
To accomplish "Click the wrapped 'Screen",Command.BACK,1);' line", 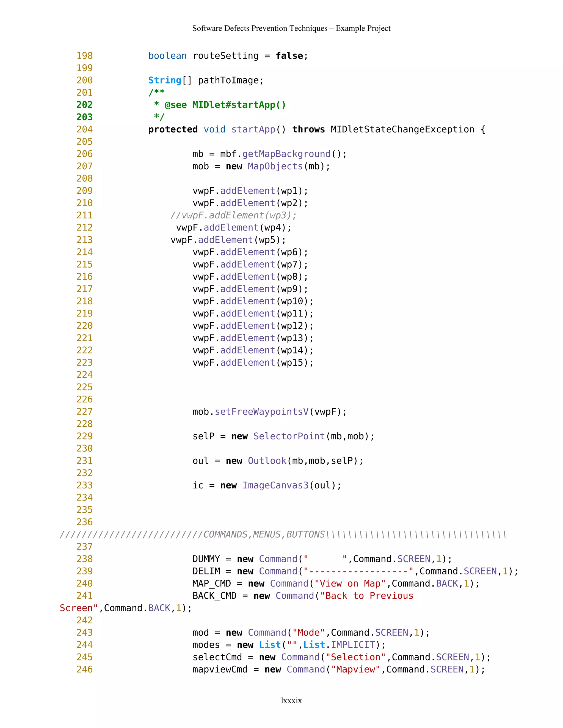I will [126, 608].
